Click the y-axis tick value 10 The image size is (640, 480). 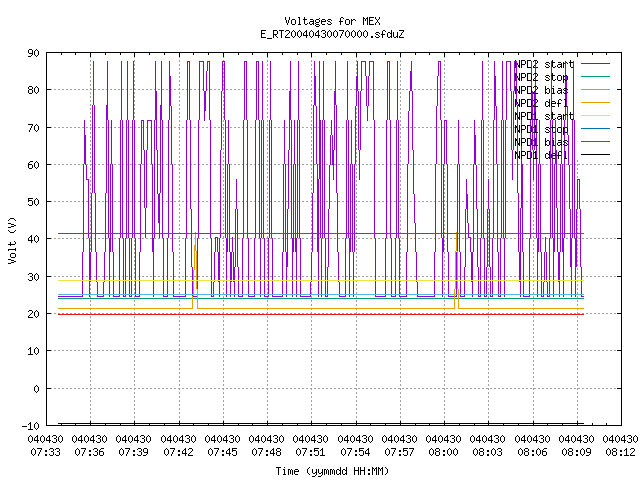point(33,351)
